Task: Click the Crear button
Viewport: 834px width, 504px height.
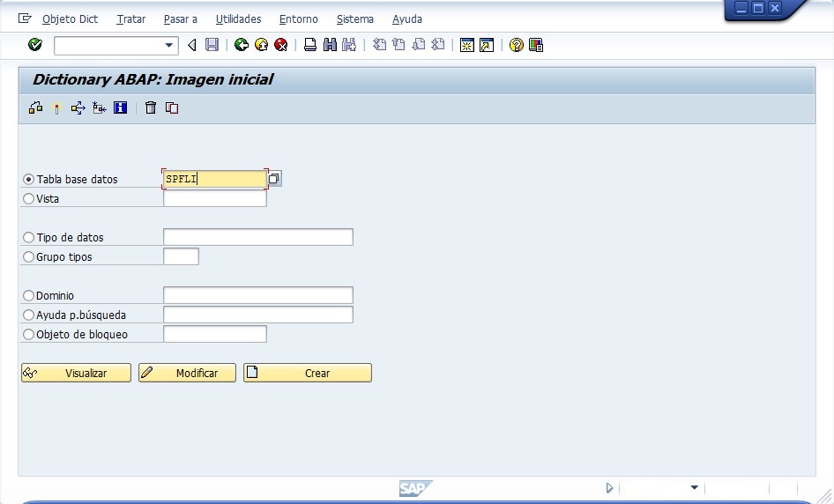Action: [308, 373]
